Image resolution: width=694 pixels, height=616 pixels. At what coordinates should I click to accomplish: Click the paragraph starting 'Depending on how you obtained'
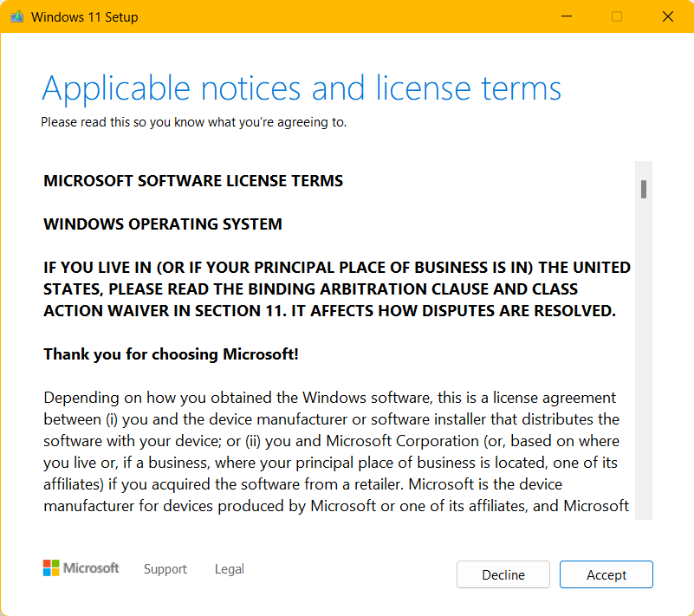click(x=336, y=451)
